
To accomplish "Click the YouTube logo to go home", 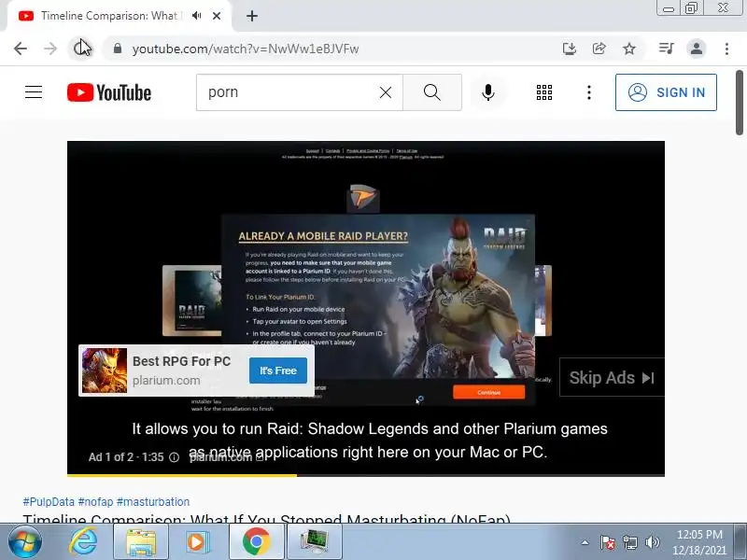I will (109, 92).
